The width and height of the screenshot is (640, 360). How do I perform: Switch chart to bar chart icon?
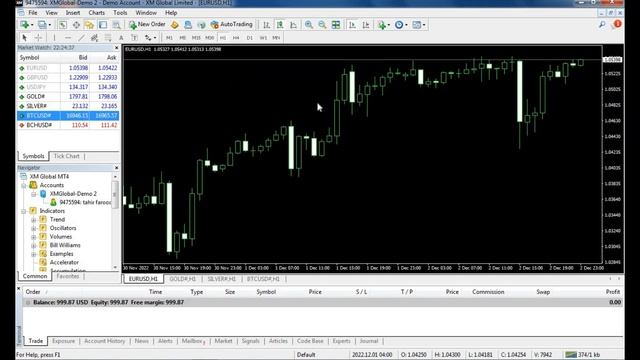266,25
